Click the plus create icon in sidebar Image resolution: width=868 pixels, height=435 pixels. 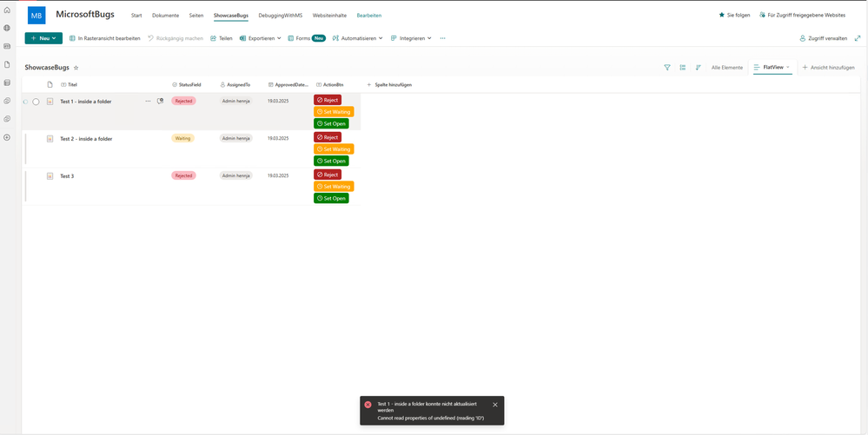pos(7,137)
